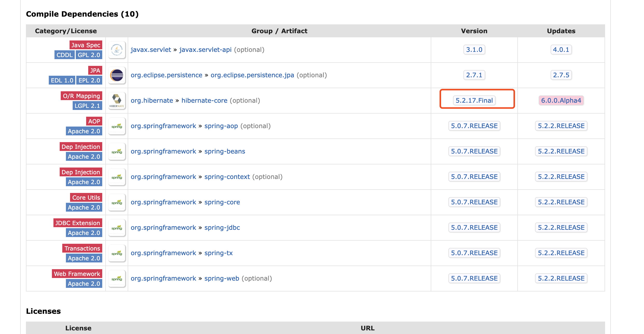Image resolution: width=644 pixels, height=334 pixels.
Task: Click the Spring logo beside spring-aop
Action: [x=117, y=126]
